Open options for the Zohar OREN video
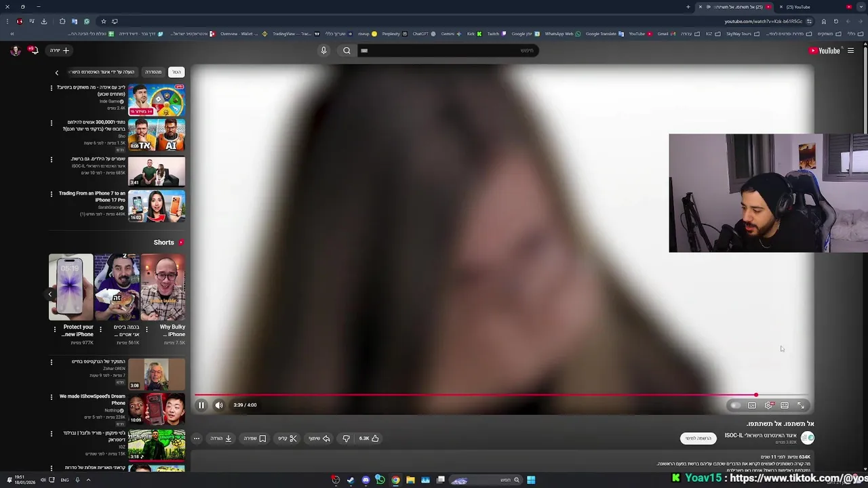Screen dimensions: 868x488 tap(51, 363)
